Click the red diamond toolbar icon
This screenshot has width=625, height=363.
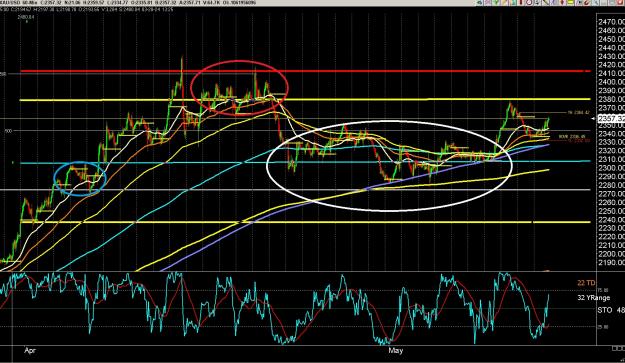(562, 2)
